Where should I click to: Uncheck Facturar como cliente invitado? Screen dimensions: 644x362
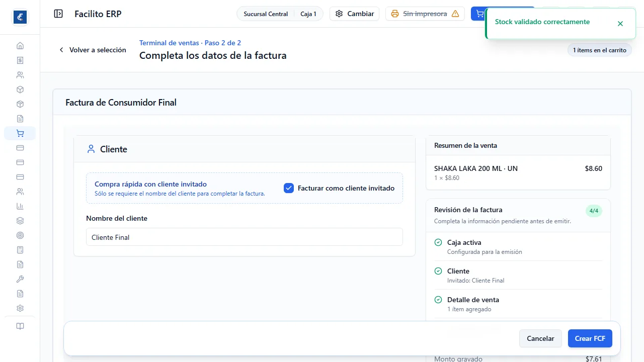tap(289, 188)
